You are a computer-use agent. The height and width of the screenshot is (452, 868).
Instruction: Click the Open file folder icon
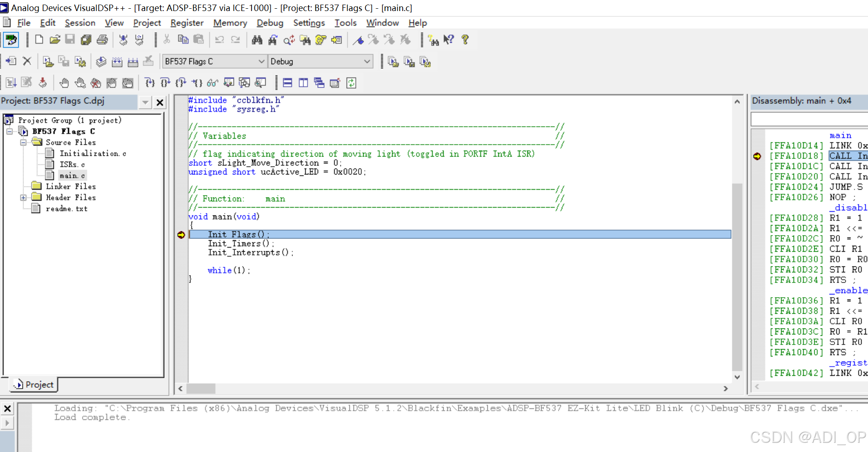click(x=55, y=40)
